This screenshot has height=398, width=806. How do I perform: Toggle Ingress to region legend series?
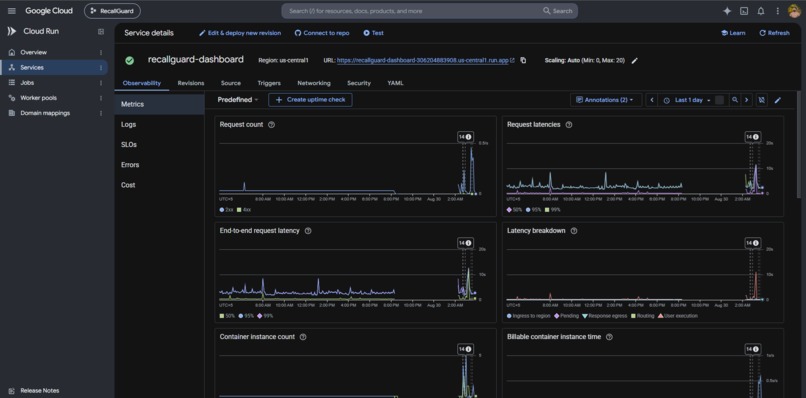pos(528,316)
